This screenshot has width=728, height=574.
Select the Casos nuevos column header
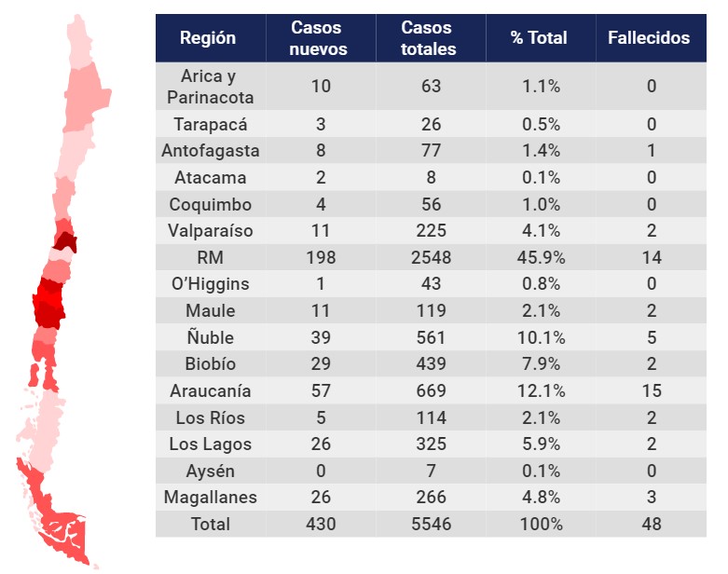318,37
